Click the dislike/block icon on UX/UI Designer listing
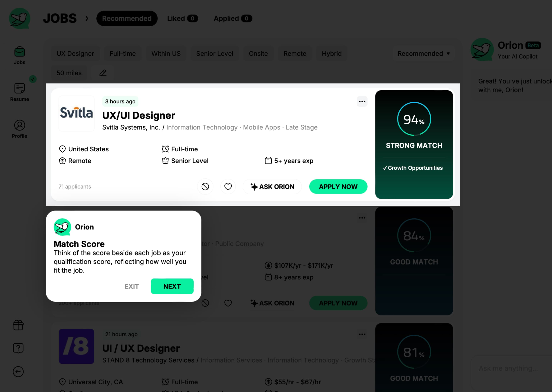Screen dimensions: 552x392 coord(205,187)
